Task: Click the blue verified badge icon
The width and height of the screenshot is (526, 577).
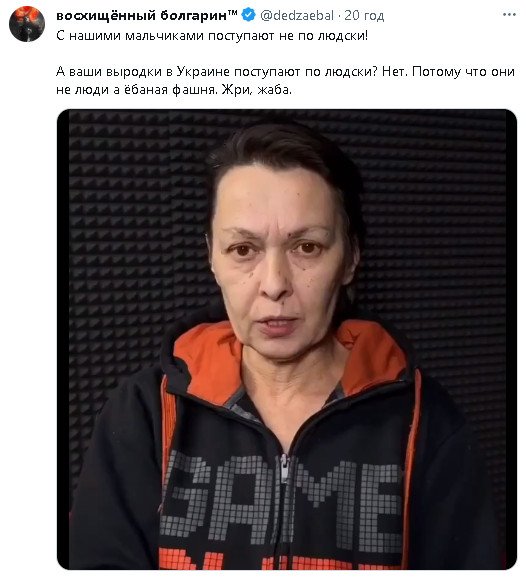Action: [248, 15]
